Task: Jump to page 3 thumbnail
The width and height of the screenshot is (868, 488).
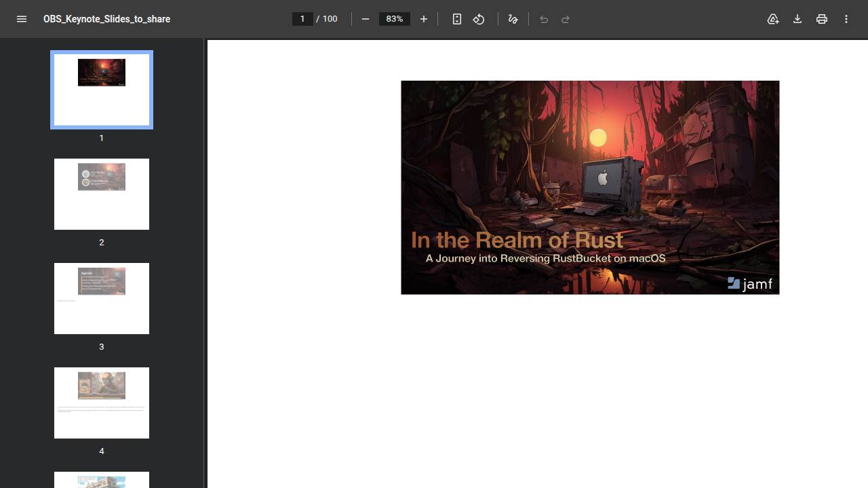Action: pyautogui.click(x=102, y=298)
